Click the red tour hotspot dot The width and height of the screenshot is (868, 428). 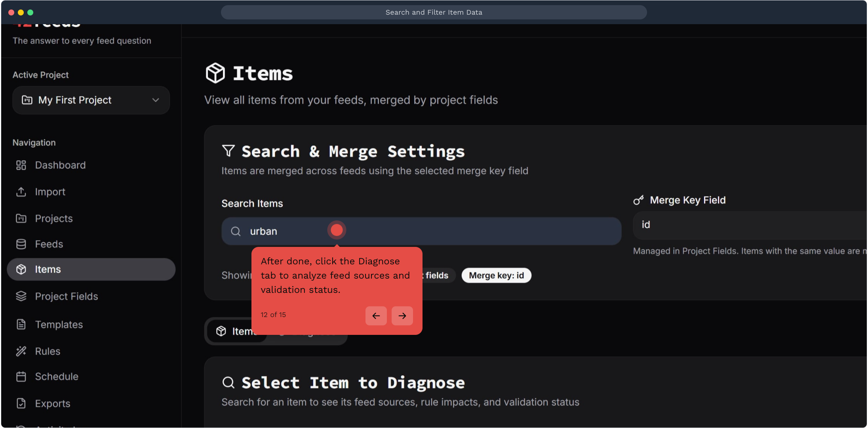[337, 230]
